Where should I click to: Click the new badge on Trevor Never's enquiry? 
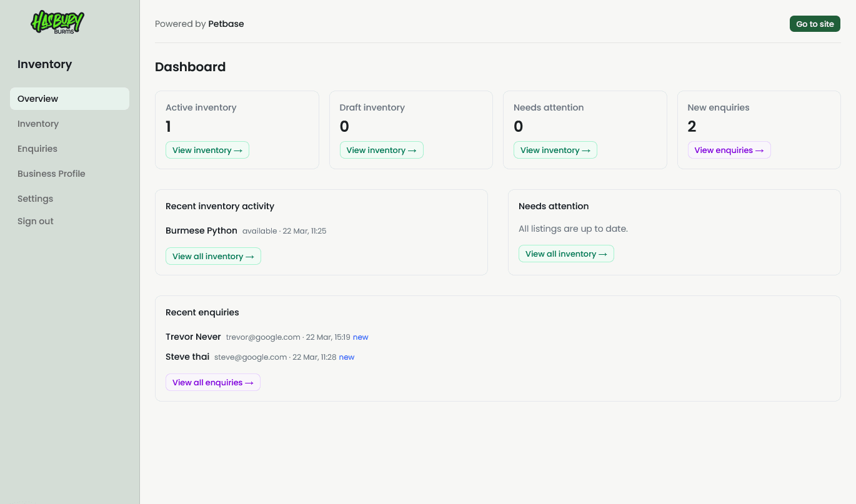click(x=361, y=337)
